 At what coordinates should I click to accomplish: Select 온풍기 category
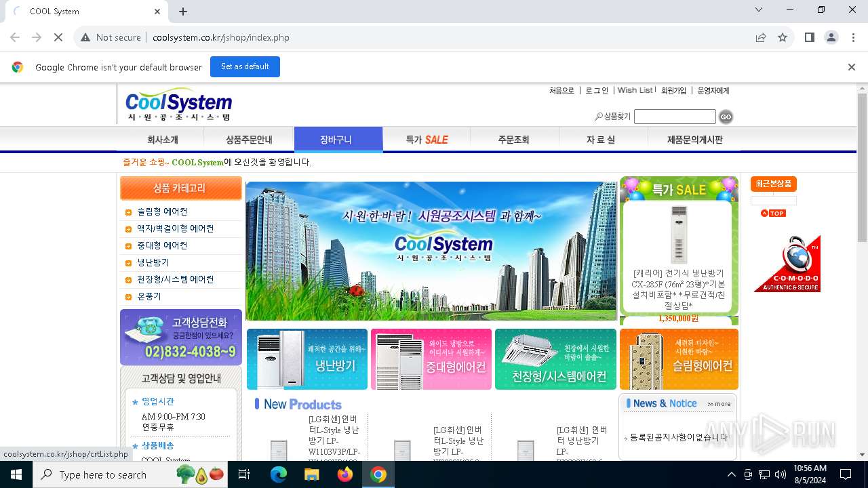[x=149, y=296]
